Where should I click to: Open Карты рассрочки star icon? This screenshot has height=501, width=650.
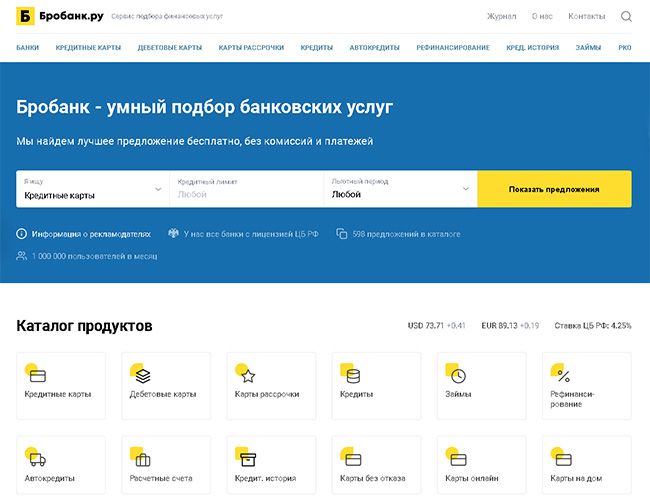(246, 373)
